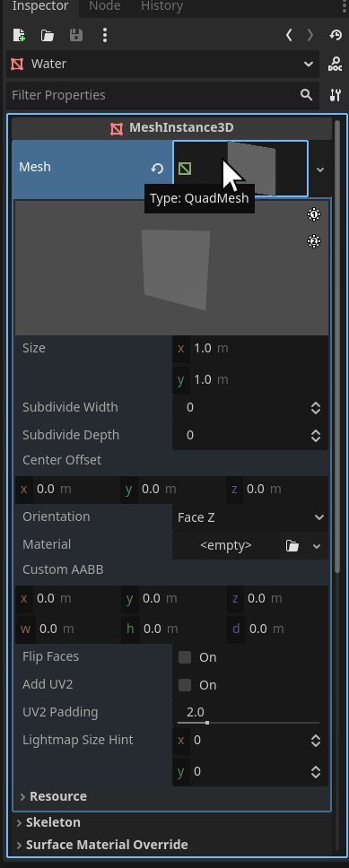The image size is (349, 868).
Task: Click the MeshInstance3D section header
Action: [171, 128]
